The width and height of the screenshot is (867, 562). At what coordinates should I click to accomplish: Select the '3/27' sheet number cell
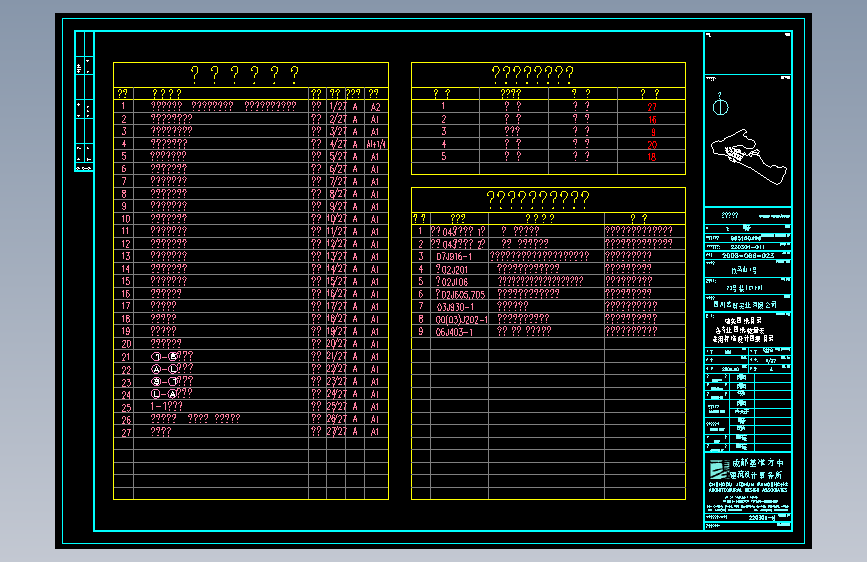pyautogui.click(x=337, y=132)
